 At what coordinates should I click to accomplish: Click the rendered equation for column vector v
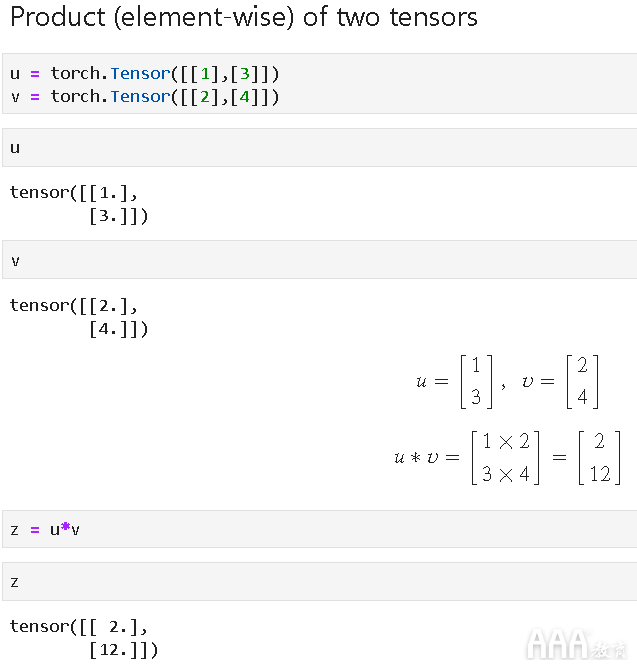[560, 382]
